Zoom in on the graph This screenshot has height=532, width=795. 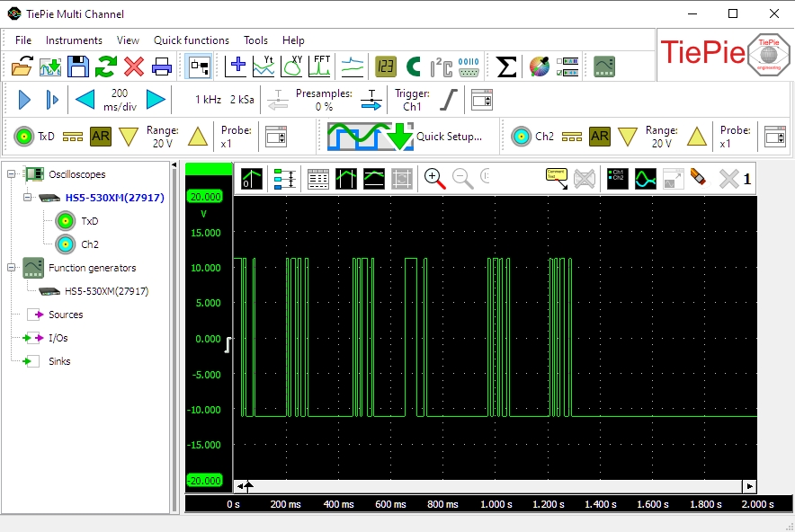click(435, 179)
